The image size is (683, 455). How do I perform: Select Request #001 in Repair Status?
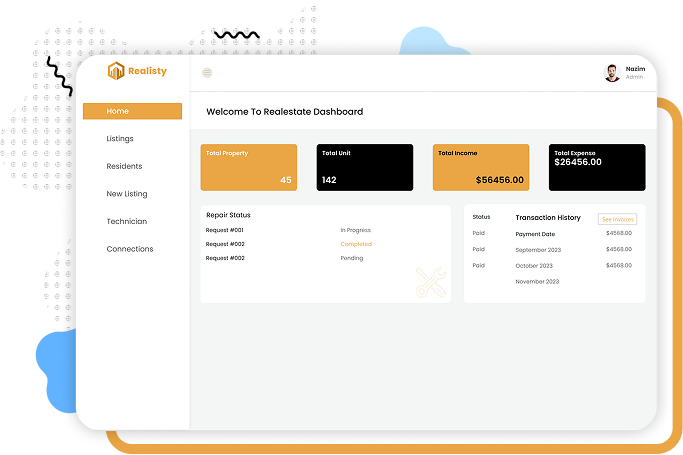point(225,230)
